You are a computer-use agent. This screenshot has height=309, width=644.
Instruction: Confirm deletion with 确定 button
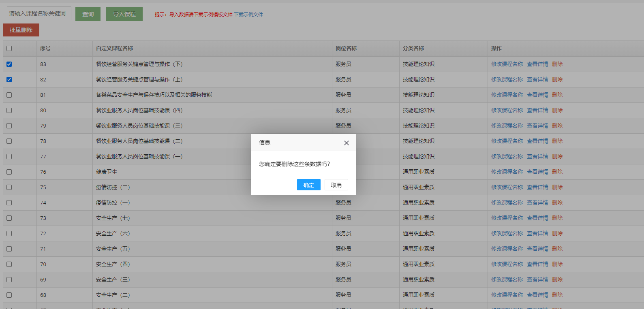tap(308, 185)
